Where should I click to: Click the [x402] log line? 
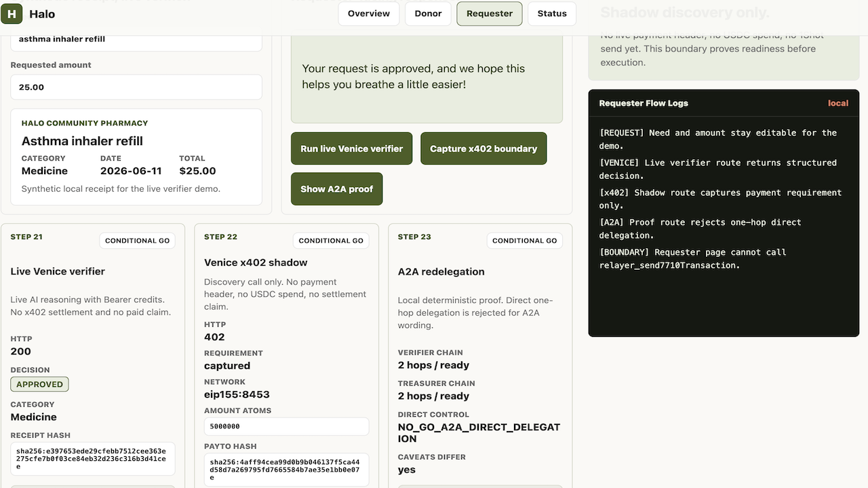click(721, 199)
